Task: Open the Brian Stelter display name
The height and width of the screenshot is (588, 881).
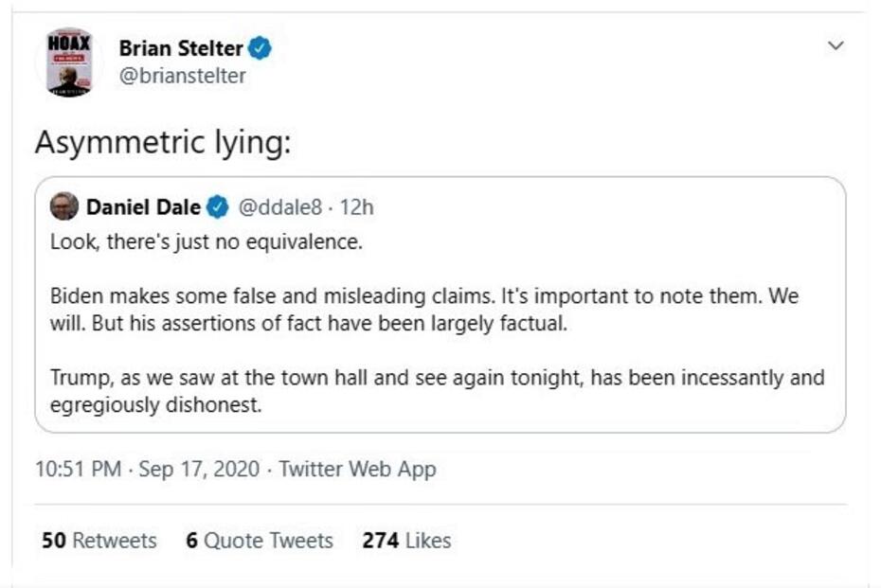Action: click(x=181, y=47)
